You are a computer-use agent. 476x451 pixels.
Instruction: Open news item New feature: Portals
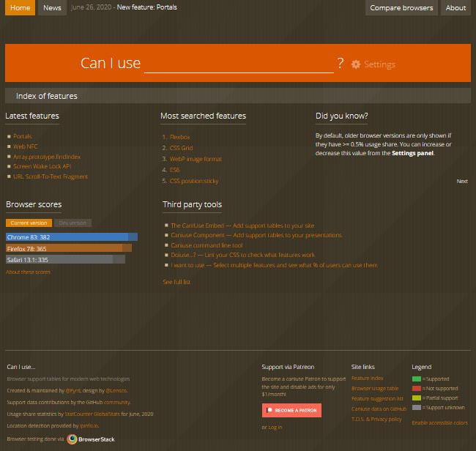click(x=146, y=7)
